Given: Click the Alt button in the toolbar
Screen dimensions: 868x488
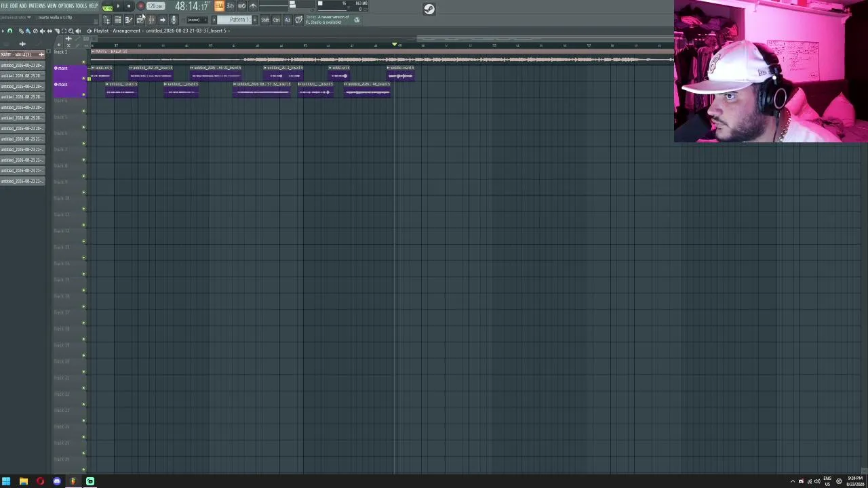Looking at the screenshot, I should click(x=287, y=20).
